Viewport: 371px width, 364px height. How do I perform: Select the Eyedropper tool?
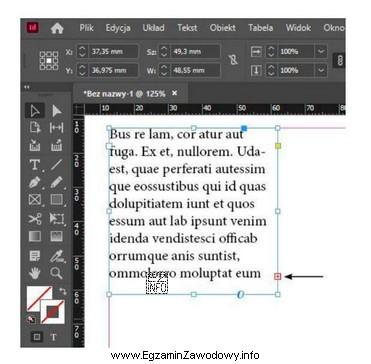[57, 256]
